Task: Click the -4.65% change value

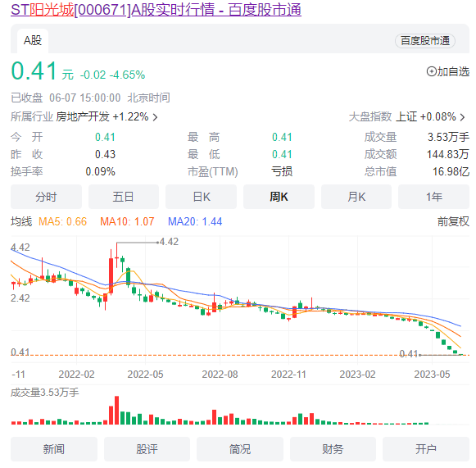Action: (x=127, y=75)
